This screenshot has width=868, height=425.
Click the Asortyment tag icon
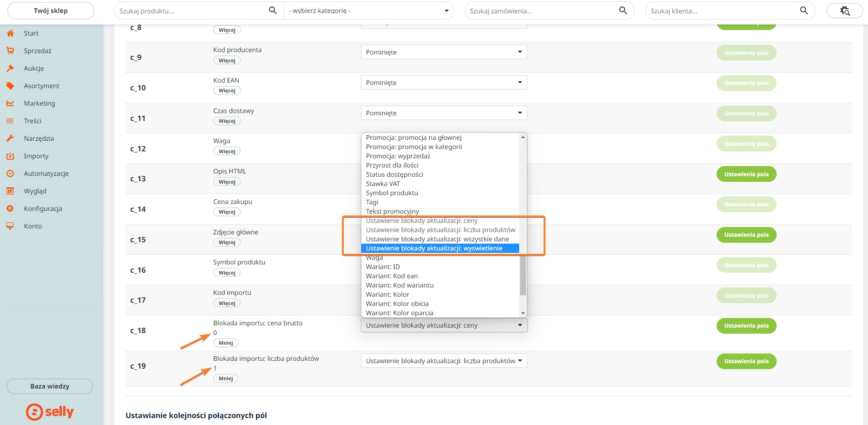pyautogui.click(x=10, y=86)
